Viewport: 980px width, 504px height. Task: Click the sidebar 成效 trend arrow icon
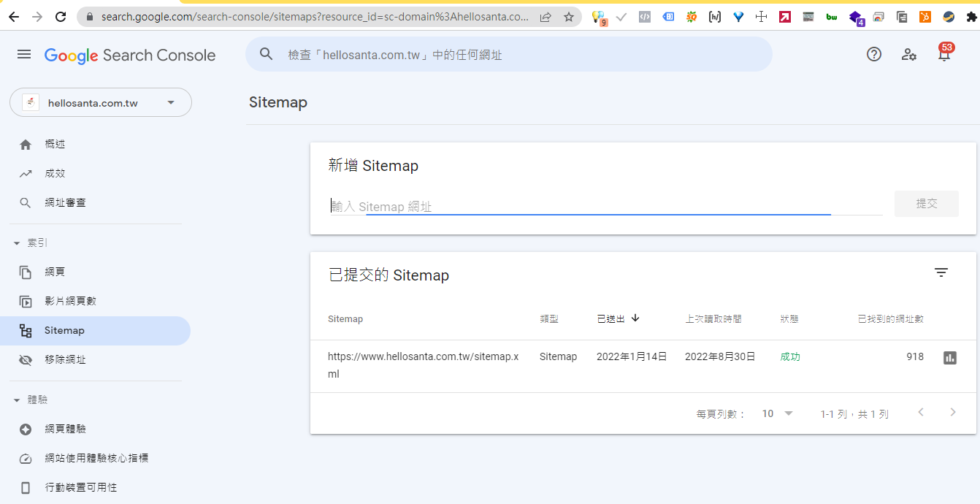coord(26,174)
